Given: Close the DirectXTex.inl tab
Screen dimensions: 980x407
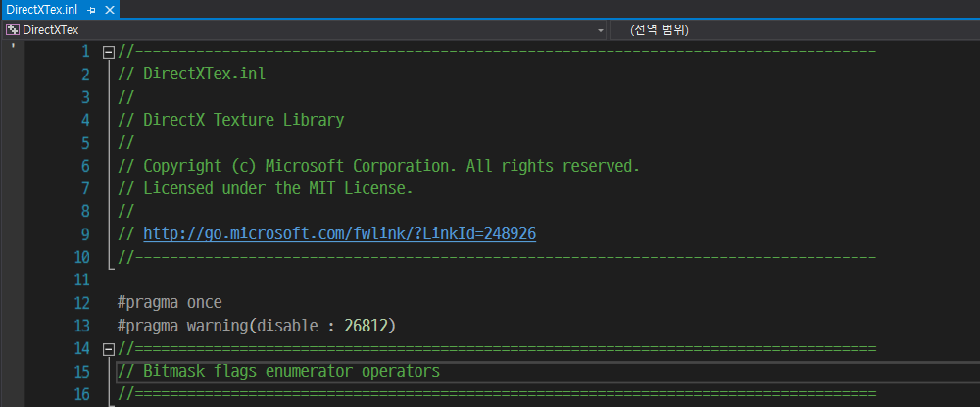Looking at the screenshot, I should (x=108, y=10).
